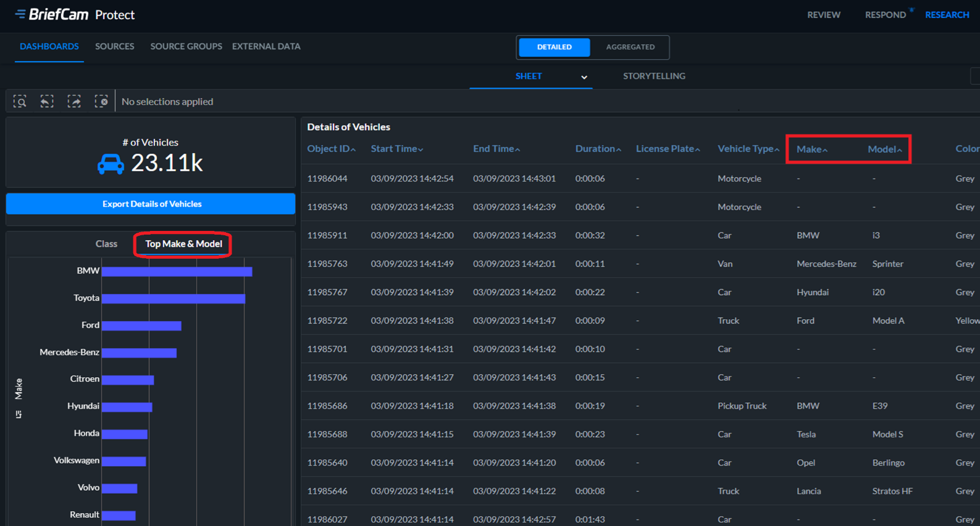Click the Pickup Truck vehicle type cell
980x526 pixels.
coord(742,406)
